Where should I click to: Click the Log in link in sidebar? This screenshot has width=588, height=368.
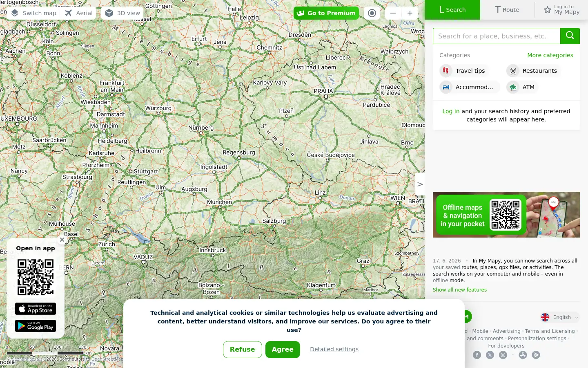coord(451,111)
